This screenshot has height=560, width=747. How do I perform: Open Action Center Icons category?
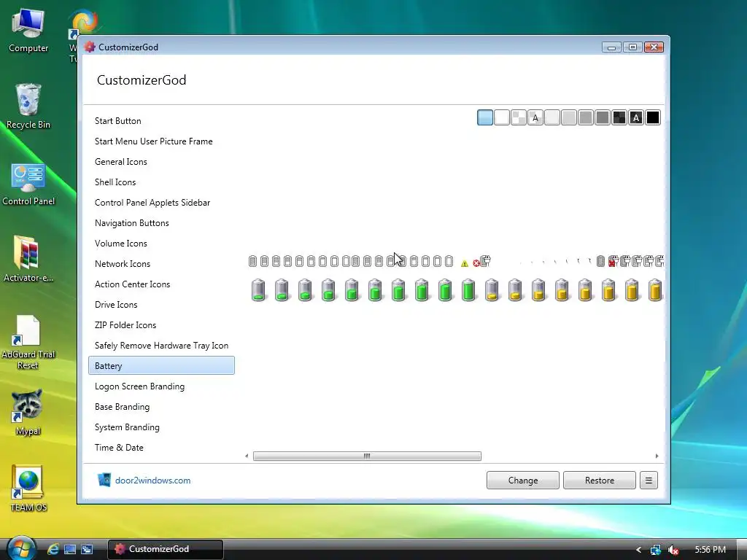161,284
